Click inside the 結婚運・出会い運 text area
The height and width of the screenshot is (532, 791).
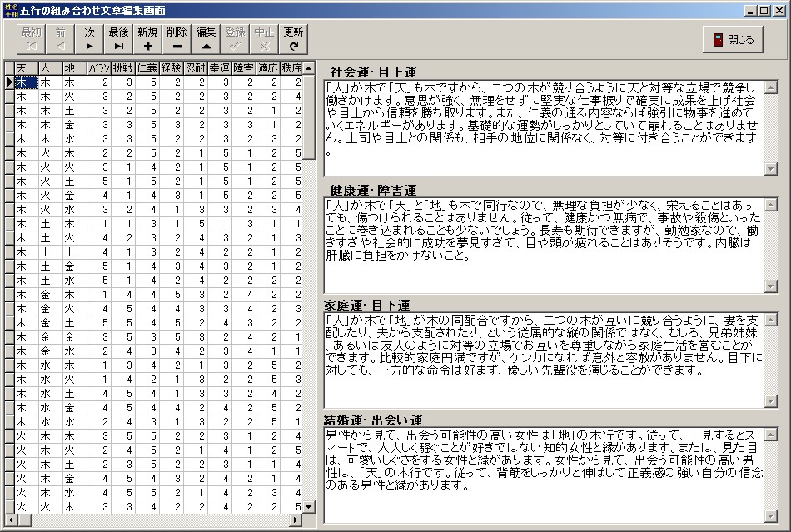click(x=544, y=475)
